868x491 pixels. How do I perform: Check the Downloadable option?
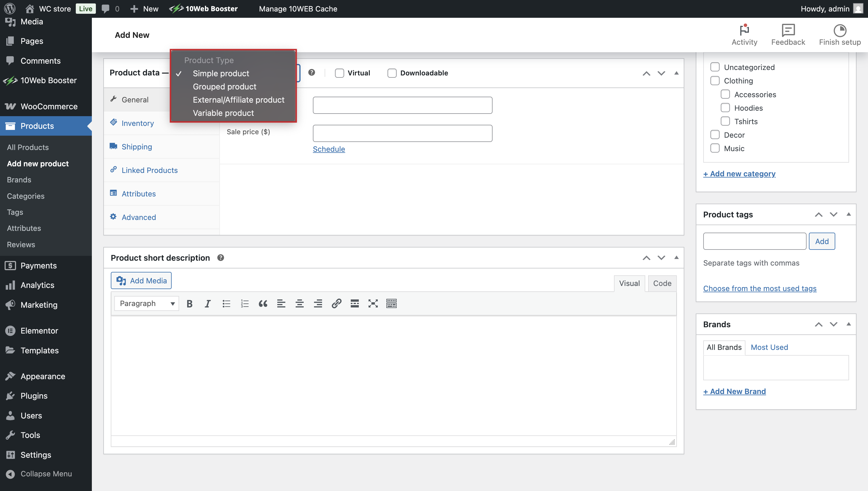[392, 73]
